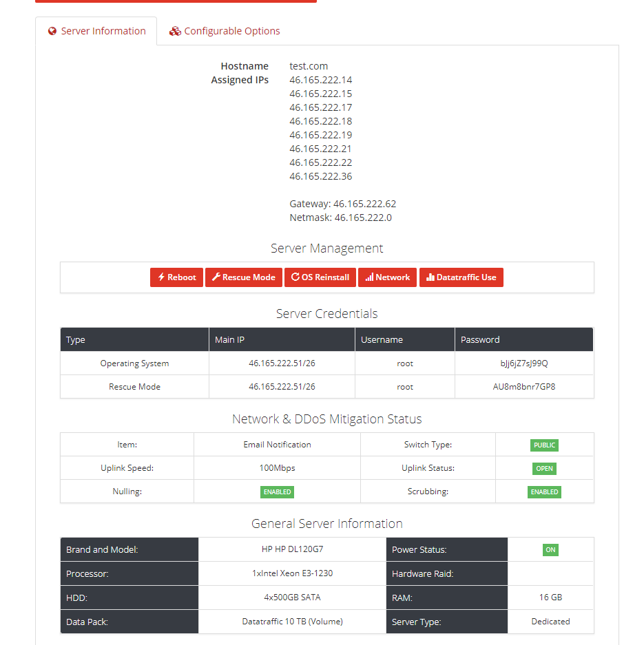Image resolution: width=644 pixels, height=645 pixels.
Task: Click the lightning bolt icon on Reboot
Action: (x=161, y=277)
